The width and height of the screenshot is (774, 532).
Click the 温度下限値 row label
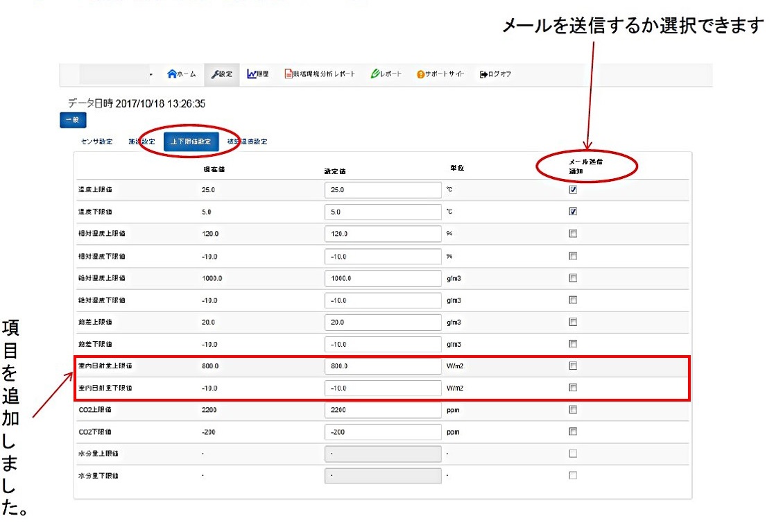[x=95, y=212]
